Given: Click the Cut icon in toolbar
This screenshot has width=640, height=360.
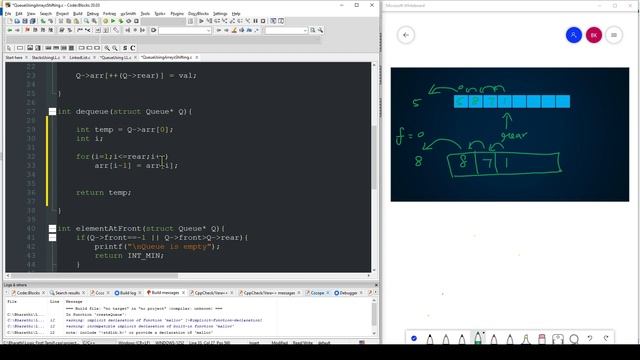Looking at the screenshot, I should (61, 21).
